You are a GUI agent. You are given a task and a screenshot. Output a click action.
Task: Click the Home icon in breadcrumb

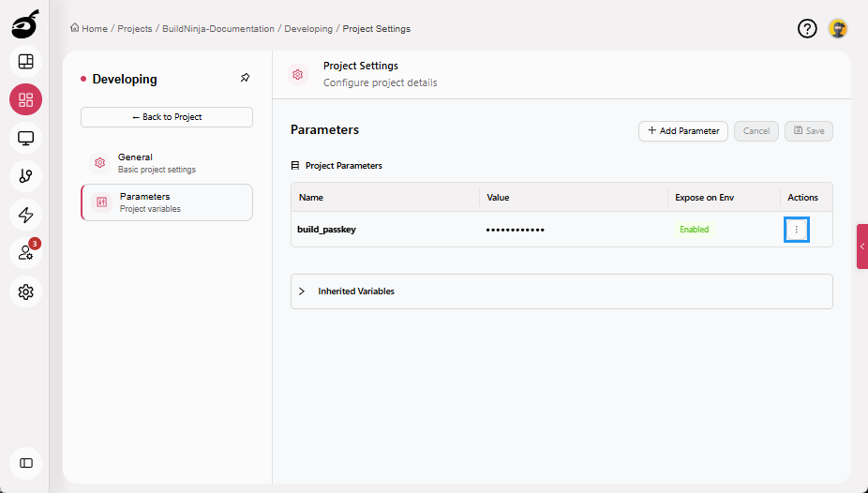click(x=75, y=28)
